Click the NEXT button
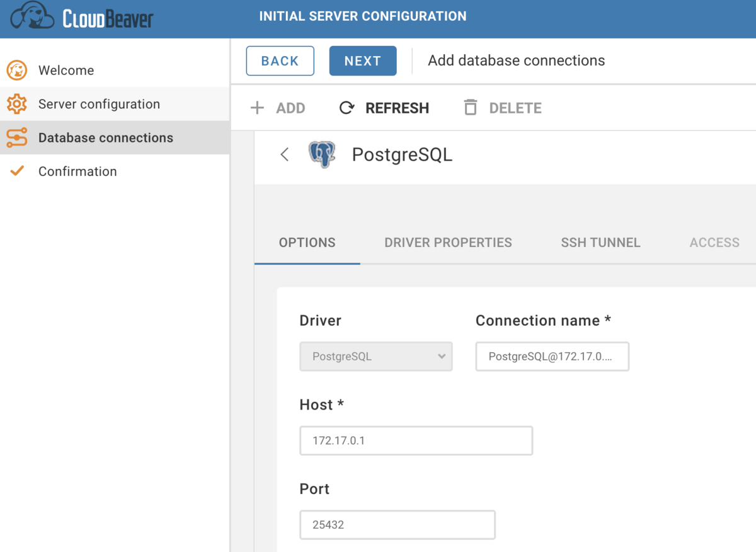The image size is (756, 552). point(363,60)
